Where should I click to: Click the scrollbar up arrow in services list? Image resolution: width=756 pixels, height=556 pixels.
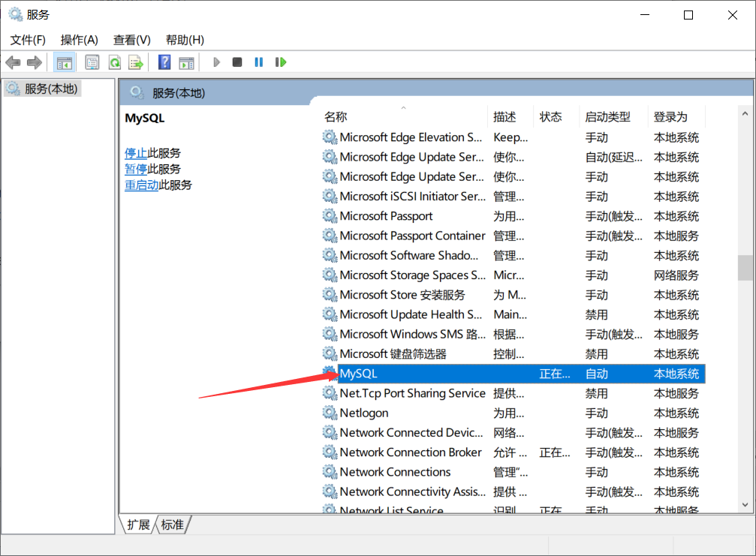745,114
